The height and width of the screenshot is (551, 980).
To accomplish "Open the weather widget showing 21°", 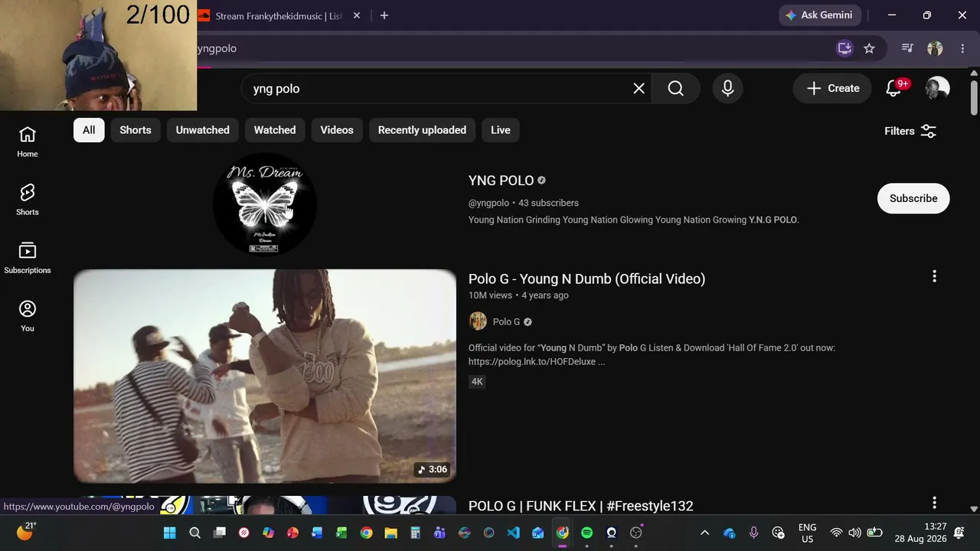I will click(x=26, y=531).
